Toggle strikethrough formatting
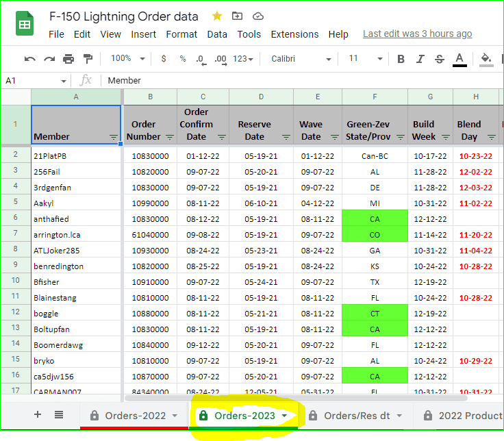 [439, 59]
